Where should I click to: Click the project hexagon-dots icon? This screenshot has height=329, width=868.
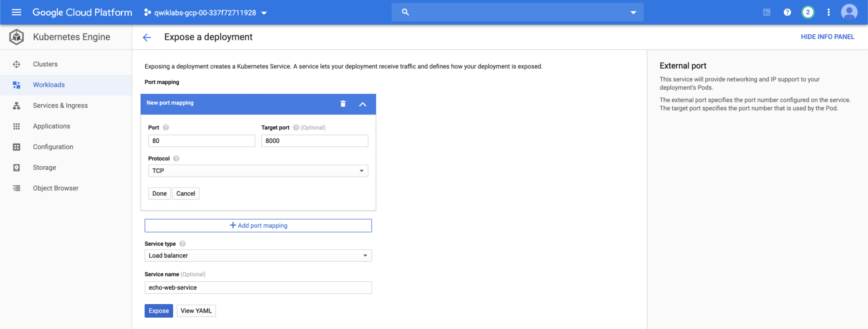[148, 13]
